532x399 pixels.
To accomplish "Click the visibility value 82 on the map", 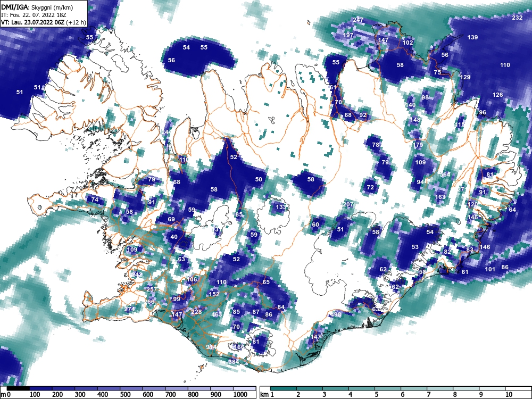I will (x=447, y=252).
